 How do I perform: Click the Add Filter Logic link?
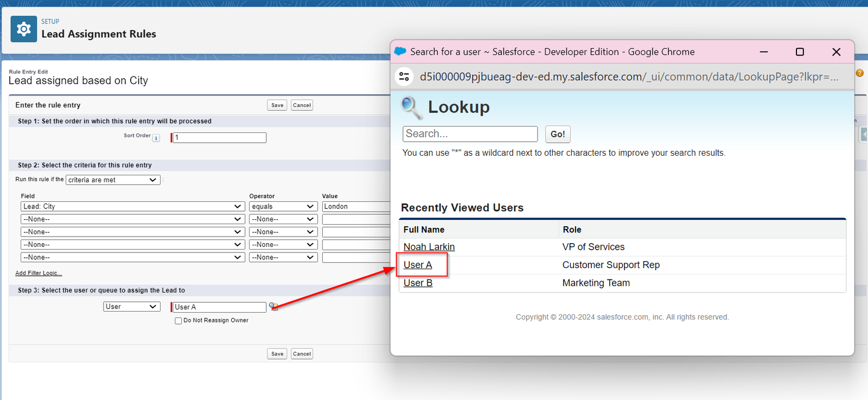[x=39, y=273]
